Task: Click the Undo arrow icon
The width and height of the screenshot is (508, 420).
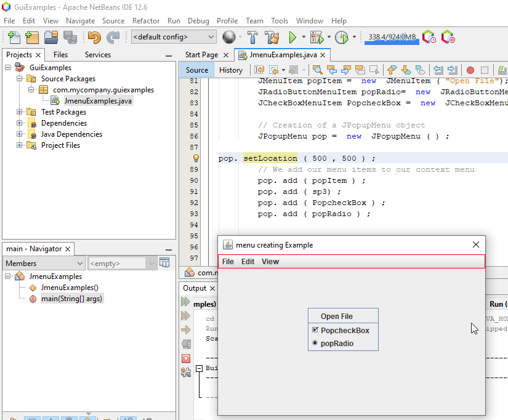Action: pos(94,38)
